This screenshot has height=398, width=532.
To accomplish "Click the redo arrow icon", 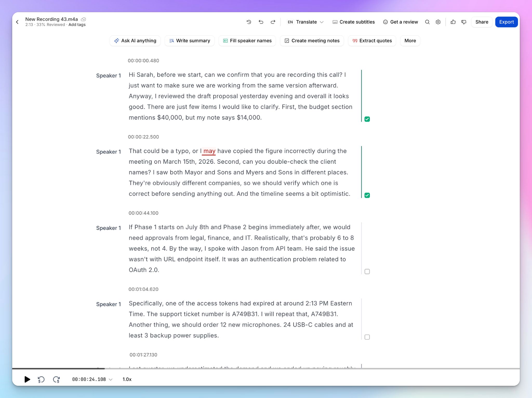I will [x=273, y=22].
